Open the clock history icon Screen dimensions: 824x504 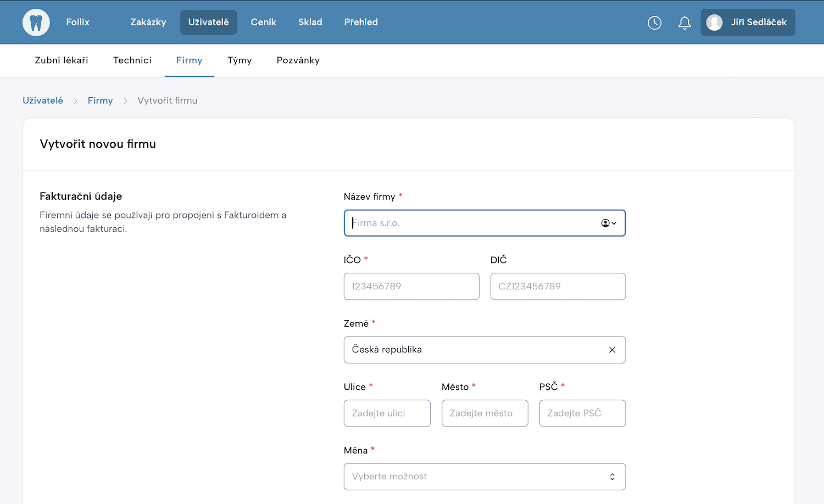(654, 23)
